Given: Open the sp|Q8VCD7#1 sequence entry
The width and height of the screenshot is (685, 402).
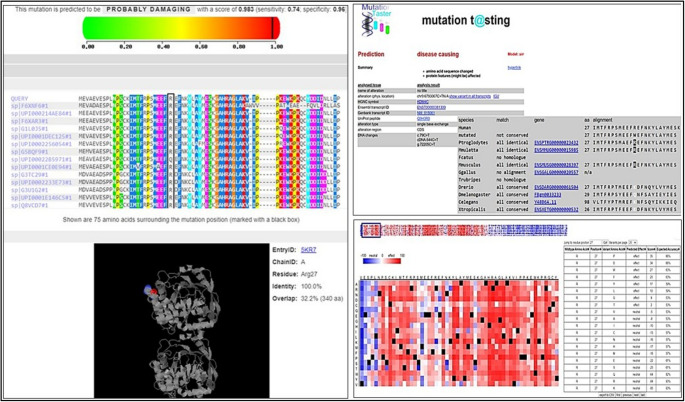Looking at the screenshot, I should click(29, 205).
